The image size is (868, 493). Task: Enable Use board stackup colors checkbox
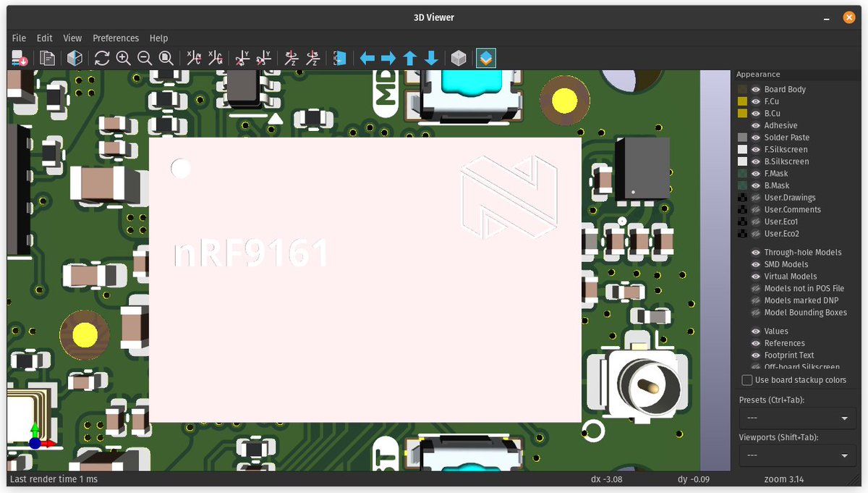pyautogui.click(x=747, y=380)
